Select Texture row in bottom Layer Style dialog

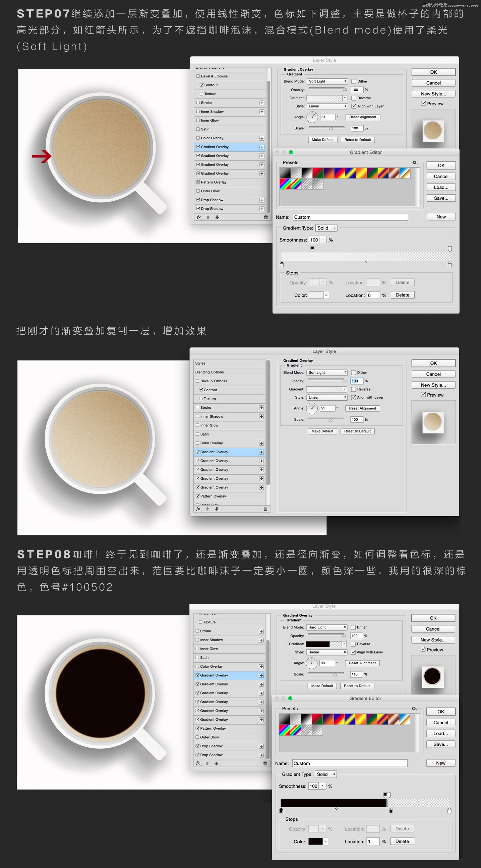pyautogui.click(x=229, y=622)
